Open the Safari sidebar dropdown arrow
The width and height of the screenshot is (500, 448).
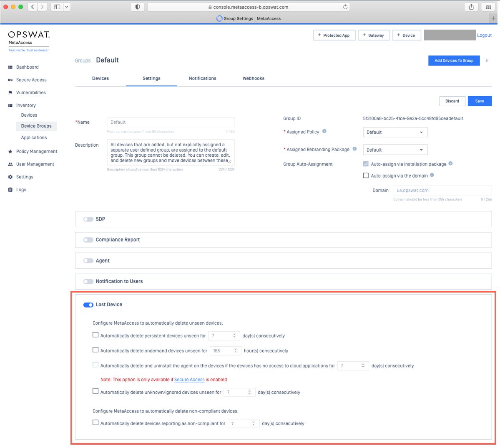(67, 7)
